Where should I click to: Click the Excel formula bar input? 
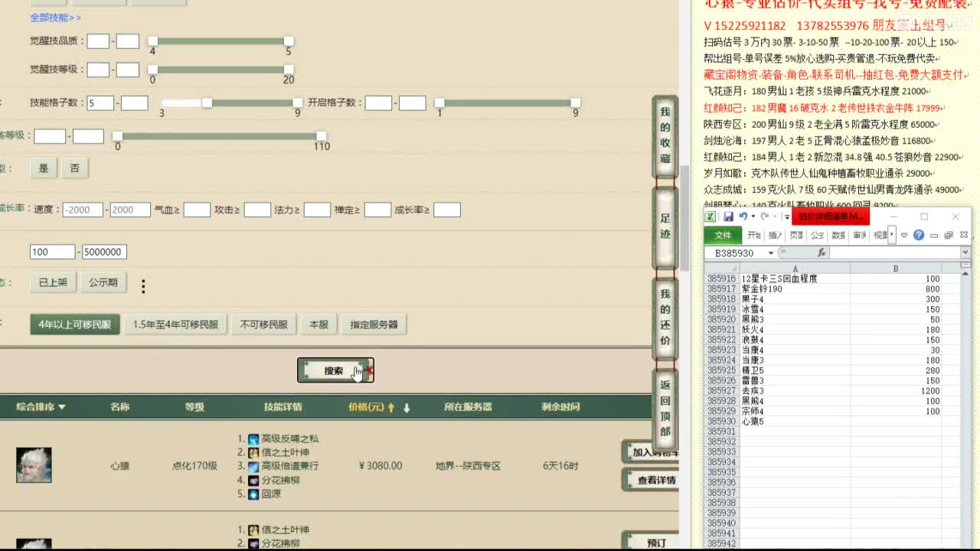894,253
